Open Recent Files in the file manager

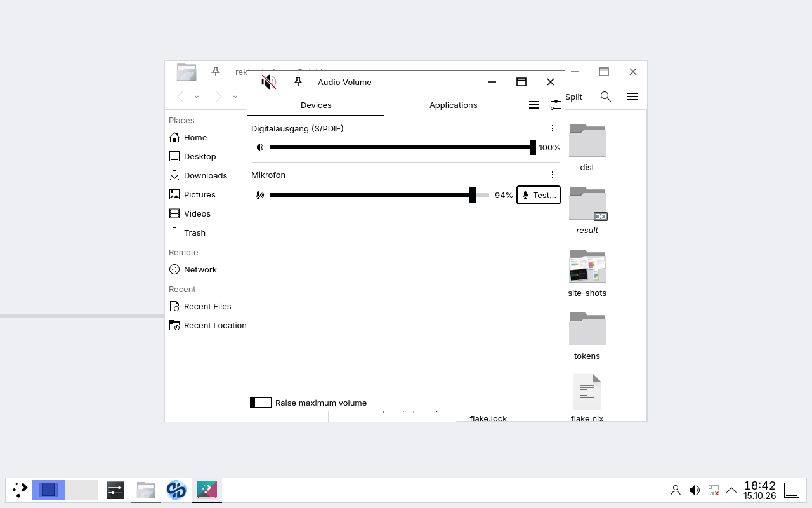coord(206,306)
